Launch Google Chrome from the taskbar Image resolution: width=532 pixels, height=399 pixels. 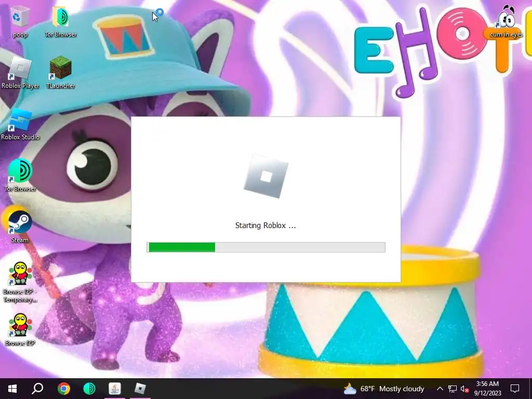(x=63, y=389)
